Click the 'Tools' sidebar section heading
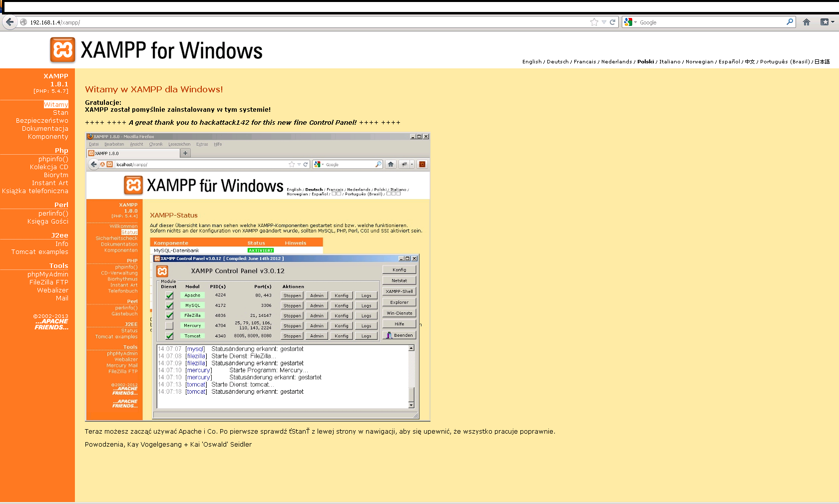This screenshot has height=504, width=839. [x=59, y=266]
